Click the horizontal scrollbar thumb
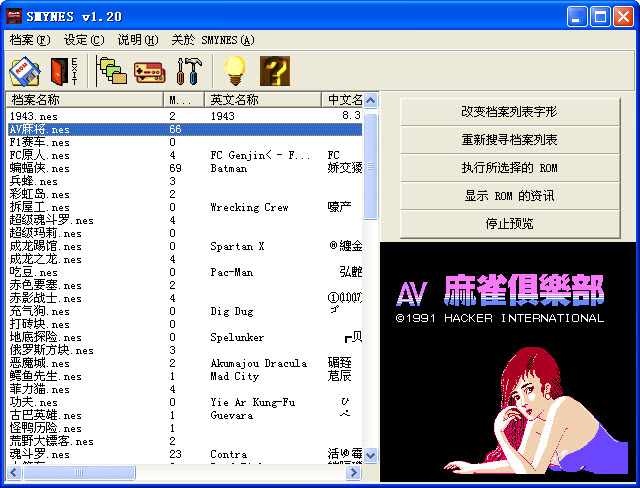The image size is (640, 488). click(x=79, y=472)
